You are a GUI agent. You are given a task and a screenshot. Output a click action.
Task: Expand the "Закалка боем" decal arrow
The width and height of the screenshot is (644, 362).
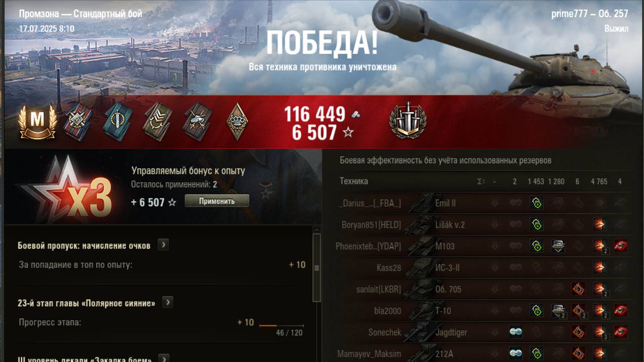tap(164, 358)
